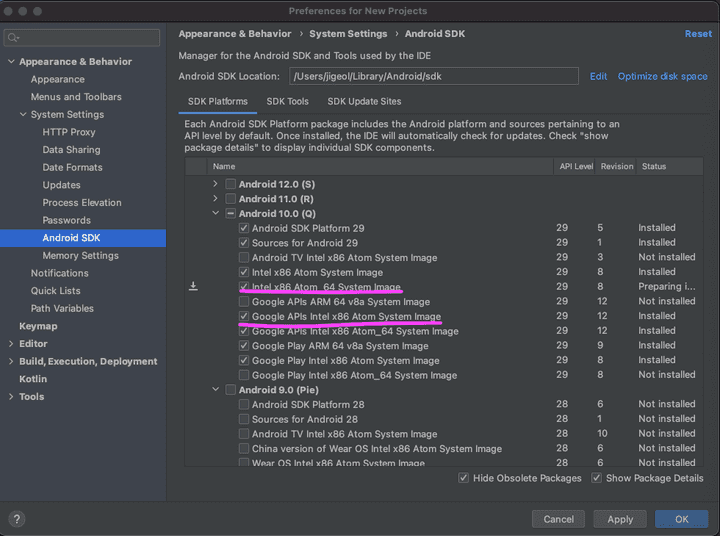The height and width of the screenshot is (536, 720).
Task: Expand the Android 11.0 (R) row
Action: tap(215, 199)
